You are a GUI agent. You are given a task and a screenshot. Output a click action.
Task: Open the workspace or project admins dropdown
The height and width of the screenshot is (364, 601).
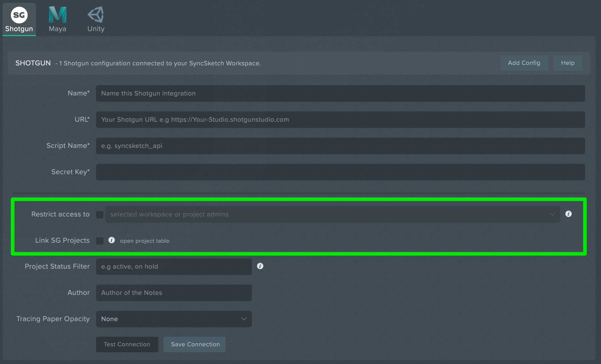[x=333, y=214]
